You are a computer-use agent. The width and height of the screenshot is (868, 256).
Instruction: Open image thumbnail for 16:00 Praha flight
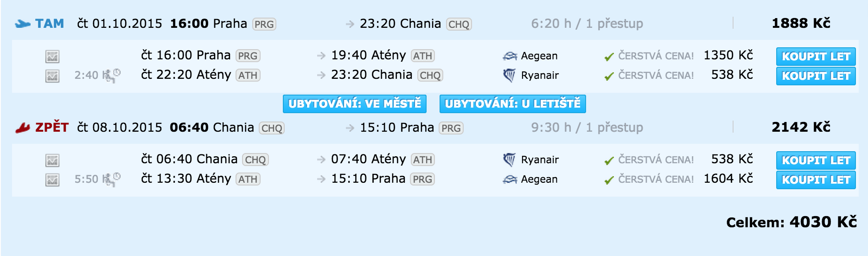52,57
